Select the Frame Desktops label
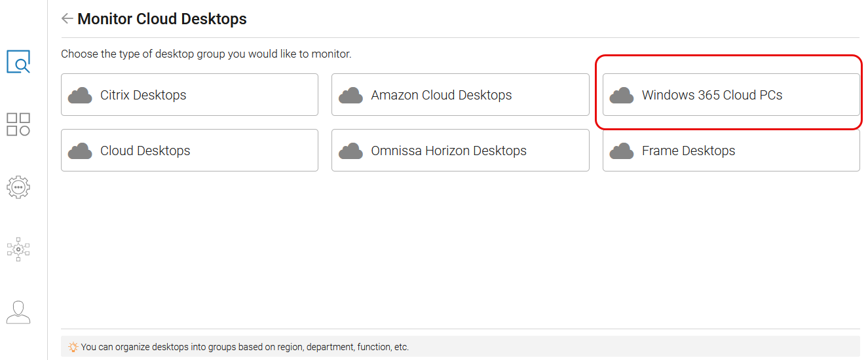This screenshot has width=868, height=360. point(688,151)
